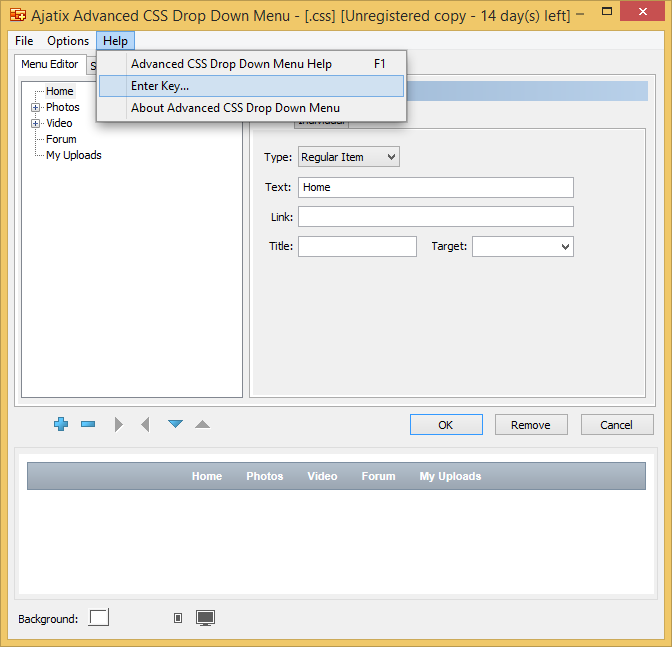Image resolution: width=672 pixels, height=647 pixels.
Task: Click Video in the preview menu bar
Action: tap(322, 476)
